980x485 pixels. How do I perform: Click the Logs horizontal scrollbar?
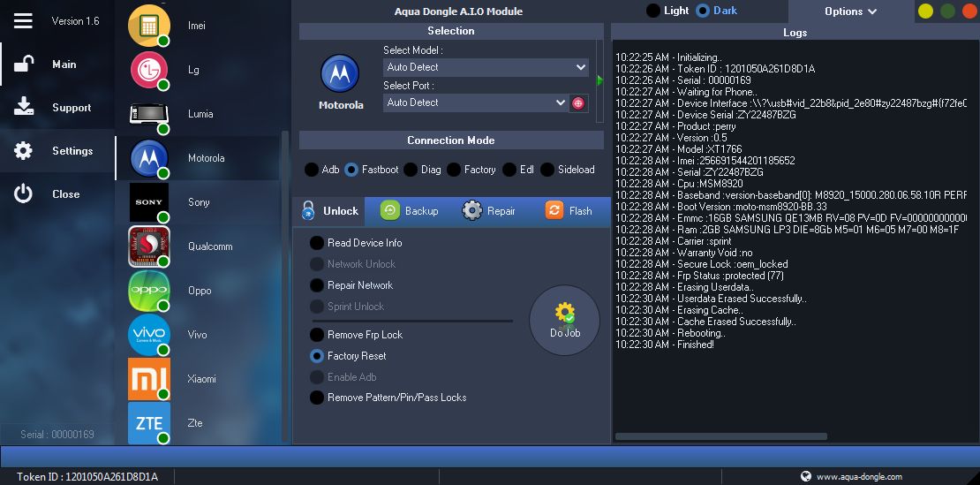click(721, 436)
